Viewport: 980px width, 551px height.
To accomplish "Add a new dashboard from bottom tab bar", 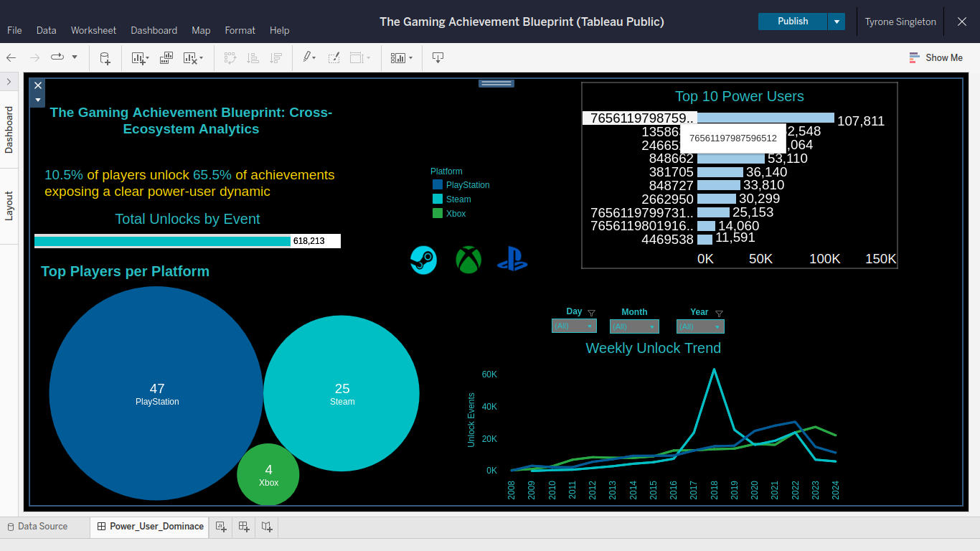I will (x=244, y=527).
